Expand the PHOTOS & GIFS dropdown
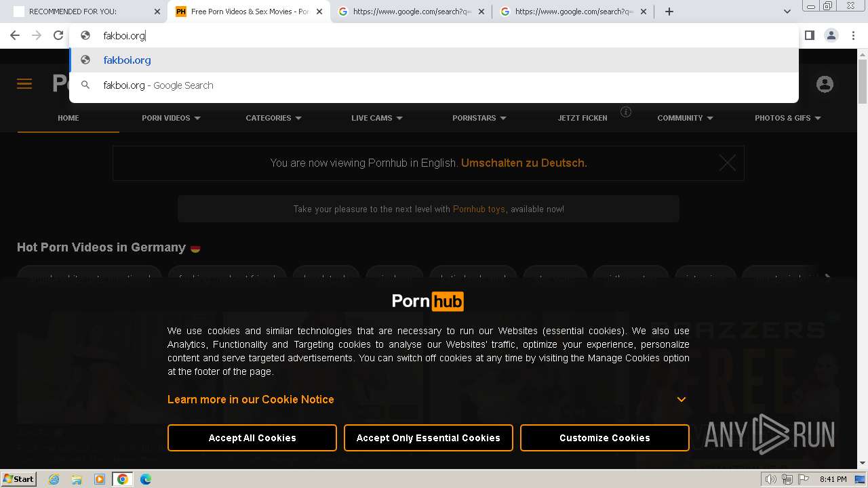The image size is (868, 488). 787,118
